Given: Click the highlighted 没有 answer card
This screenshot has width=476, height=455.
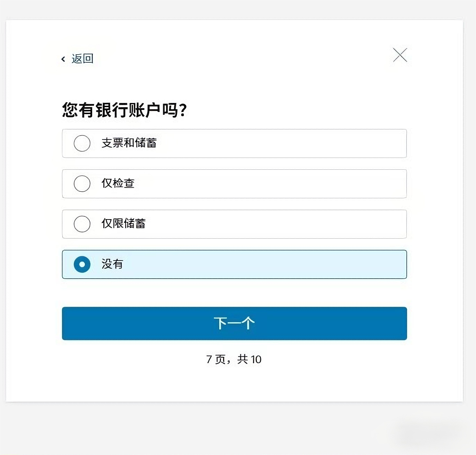Looking at the screenshot, I should point(234,264).
